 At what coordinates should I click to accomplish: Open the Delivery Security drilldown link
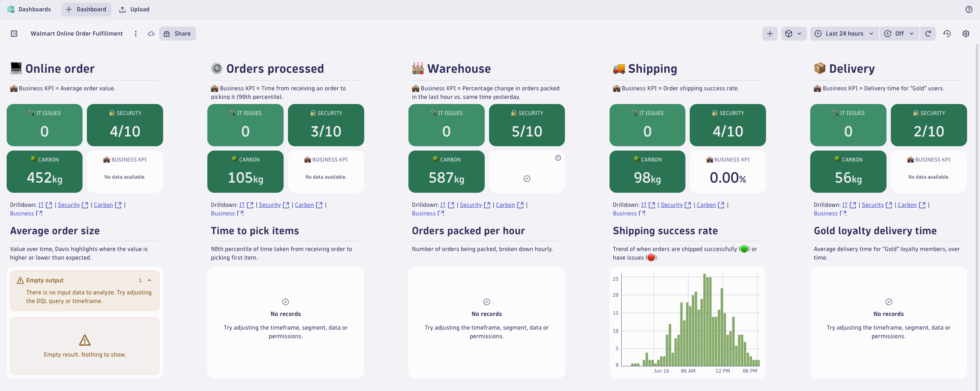click(872, 205)
